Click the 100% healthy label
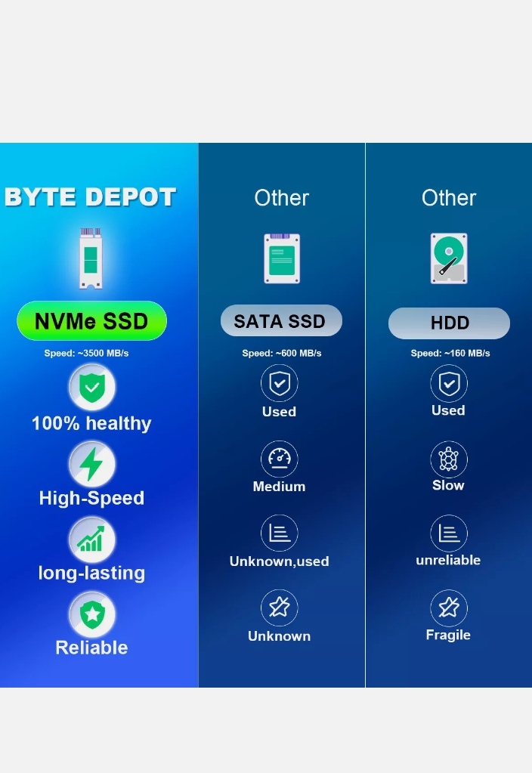 [91, 423]
